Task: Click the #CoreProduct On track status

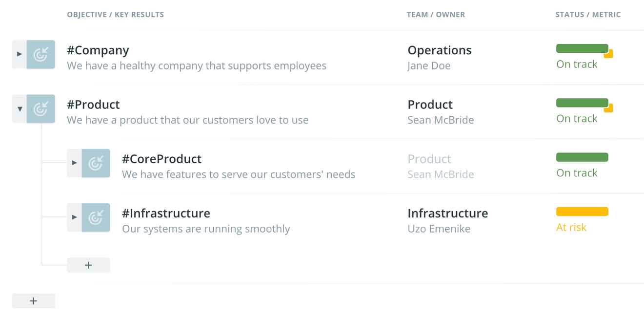Action: (577, 173)
